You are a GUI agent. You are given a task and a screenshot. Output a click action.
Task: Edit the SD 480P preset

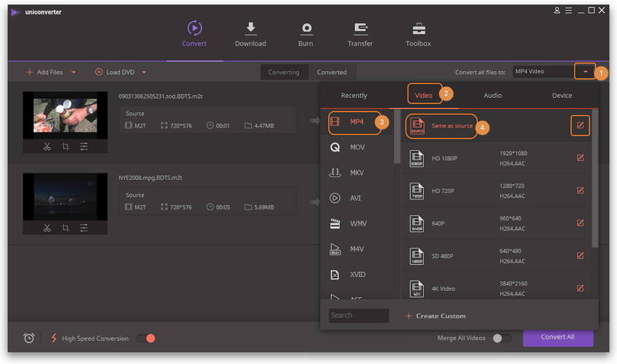click(580, 255)
